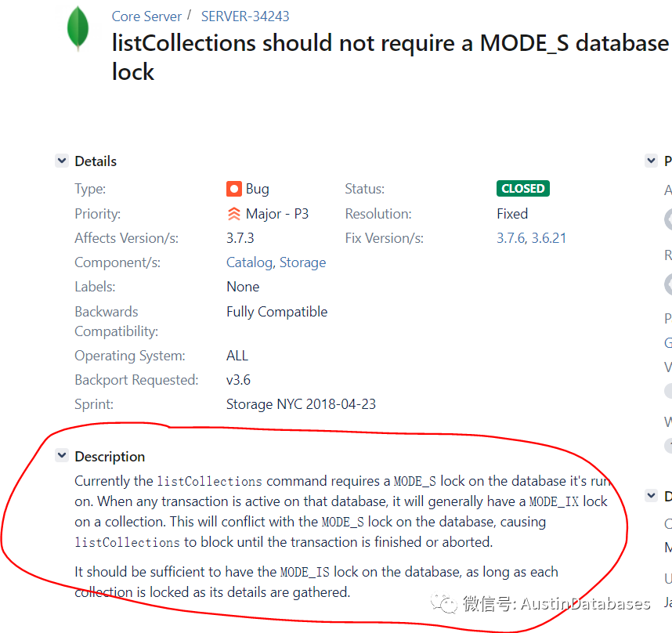Open the Catalog component link
Image resolution: width=672 pixels, height=633 pixels.
click(x=249, y=262)
